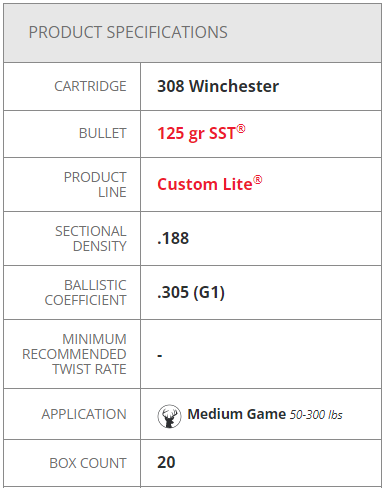Click the Ballistic Coefficient label
Image resolution: width=383 pixels, height=488 pixels.
pyautogui.click(x=86, y=293)
